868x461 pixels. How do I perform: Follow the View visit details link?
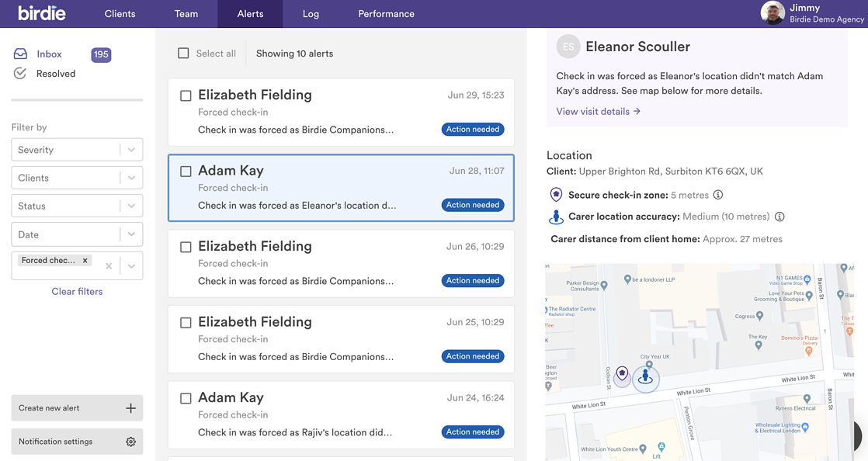pos(599,111)
